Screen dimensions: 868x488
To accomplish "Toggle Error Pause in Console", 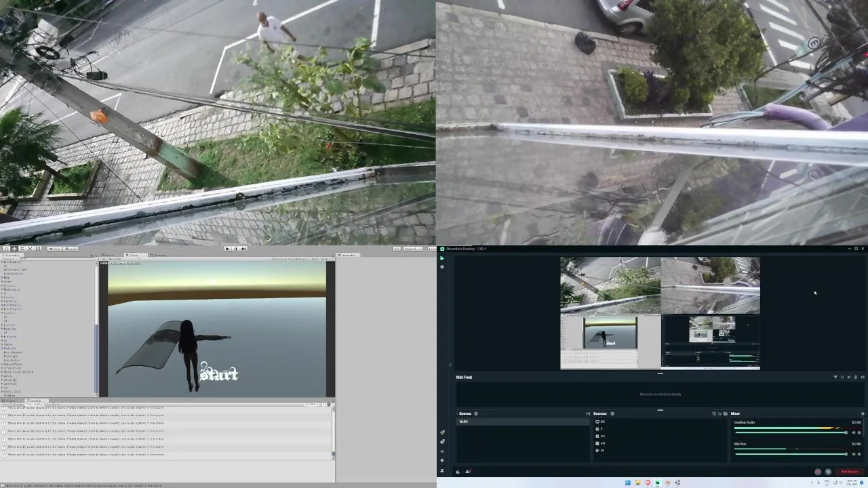I will pyautogui.click(x=52, y=405).
